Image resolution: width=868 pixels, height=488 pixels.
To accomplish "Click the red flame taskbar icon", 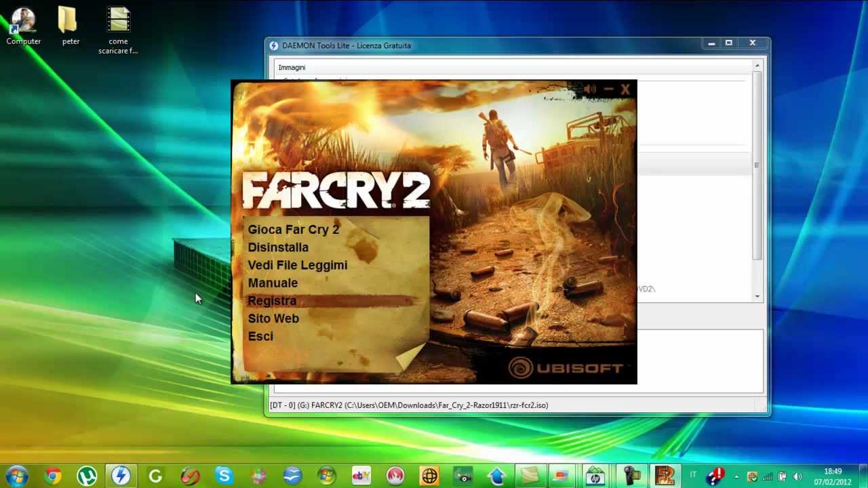I will coord(395,476).
